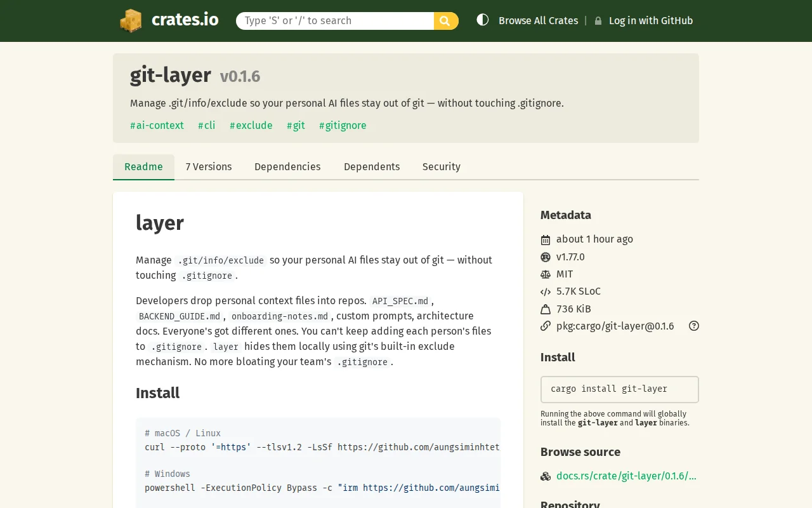Screen dimensions: 812x508
Task: Open the Dependencies tab
Action: 287,167
